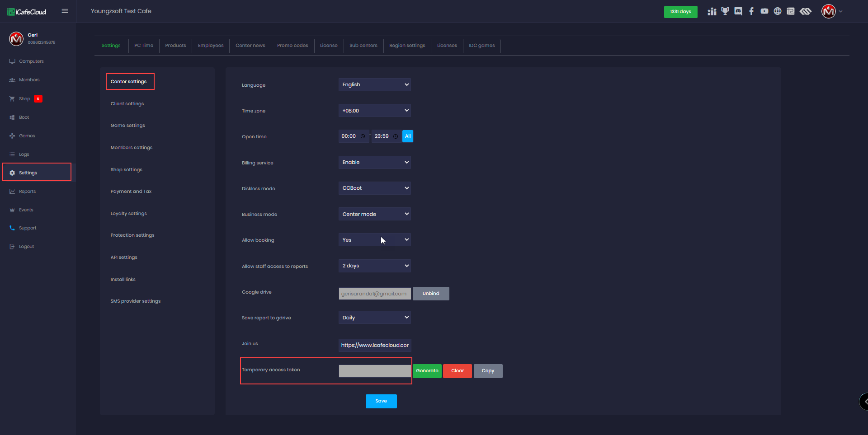Open Games in the left sidebar
Image resolution: width=868 pixels, height=435 pixels.
click(27, 136)
